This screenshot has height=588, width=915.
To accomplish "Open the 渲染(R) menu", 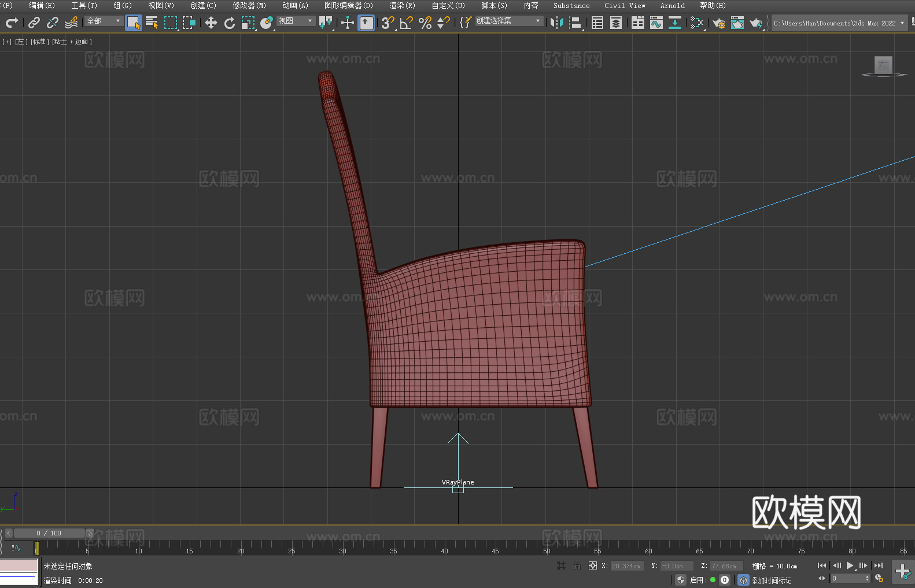I will [403, 5].
